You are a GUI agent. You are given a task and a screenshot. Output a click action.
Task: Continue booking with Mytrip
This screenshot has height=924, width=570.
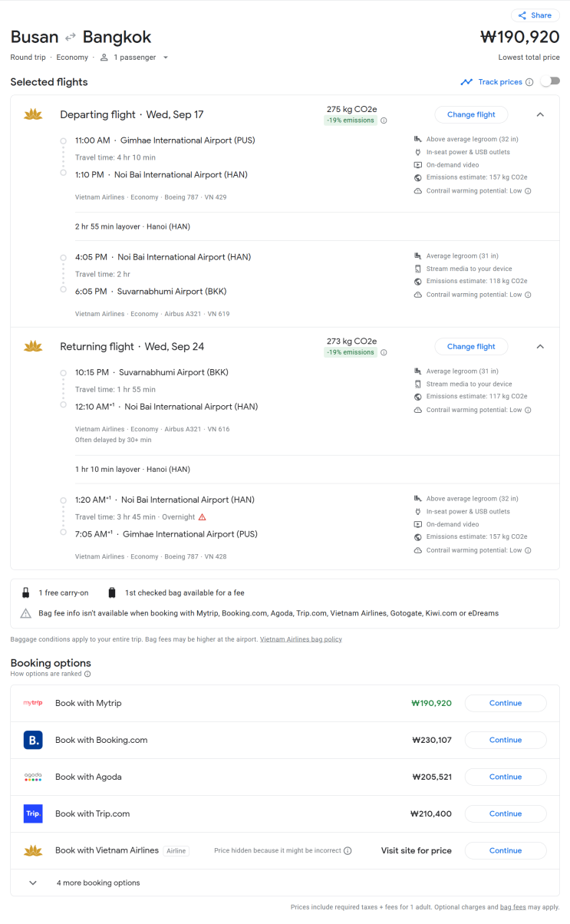506,703
